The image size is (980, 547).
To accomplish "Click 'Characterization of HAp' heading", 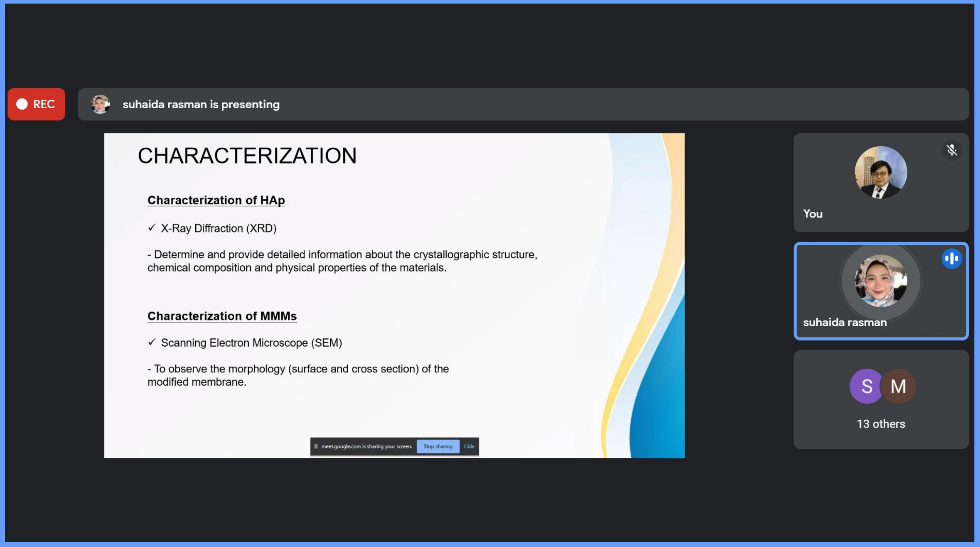I will tap(216, 200).
